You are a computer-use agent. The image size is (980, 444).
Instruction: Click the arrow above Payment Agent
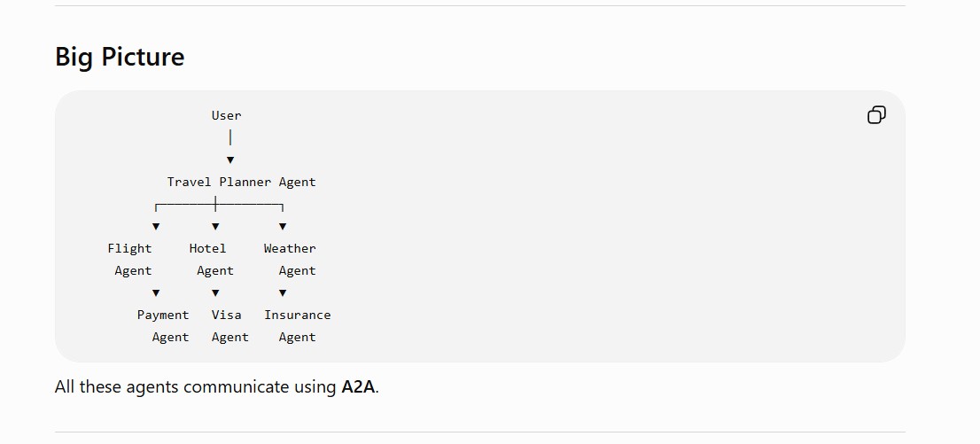point(156,292)
